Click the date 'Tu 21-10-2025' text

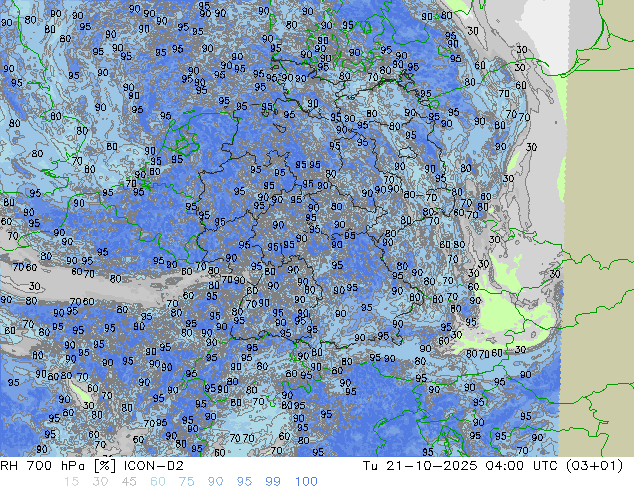click(x=420, y=466)
